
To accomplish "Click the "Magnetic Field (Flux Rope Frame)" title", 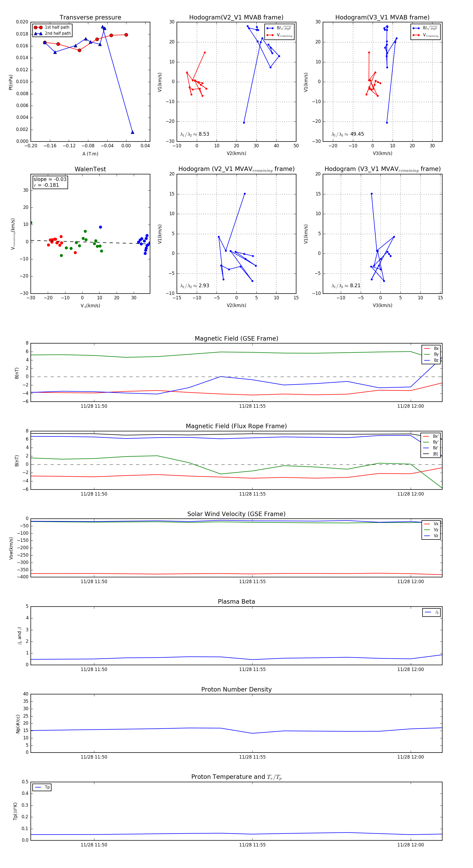I will pos(236,426).
